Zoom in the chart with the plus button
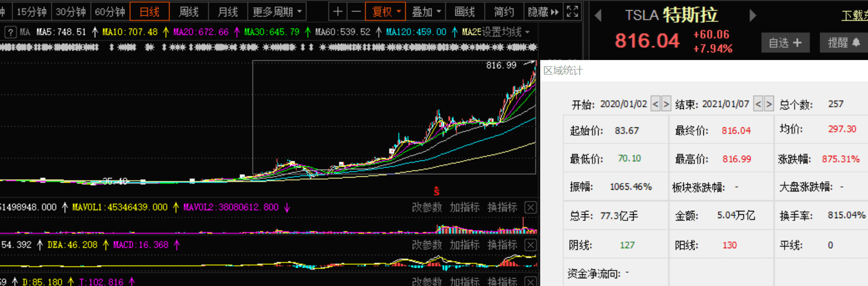The width and height of the screenshot is (868, 286). (x=338, y=11)
